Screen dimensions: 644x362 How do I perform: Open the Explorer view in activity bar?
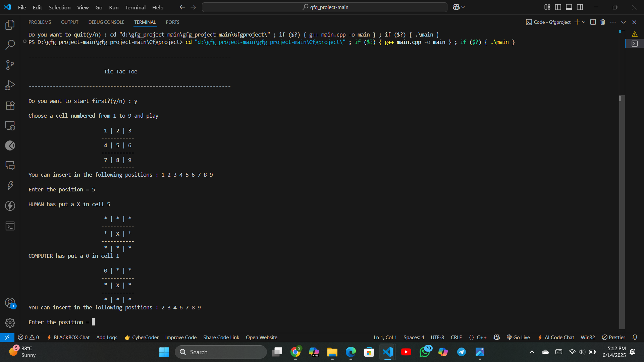pyautogui.click(x=10, y=24)
